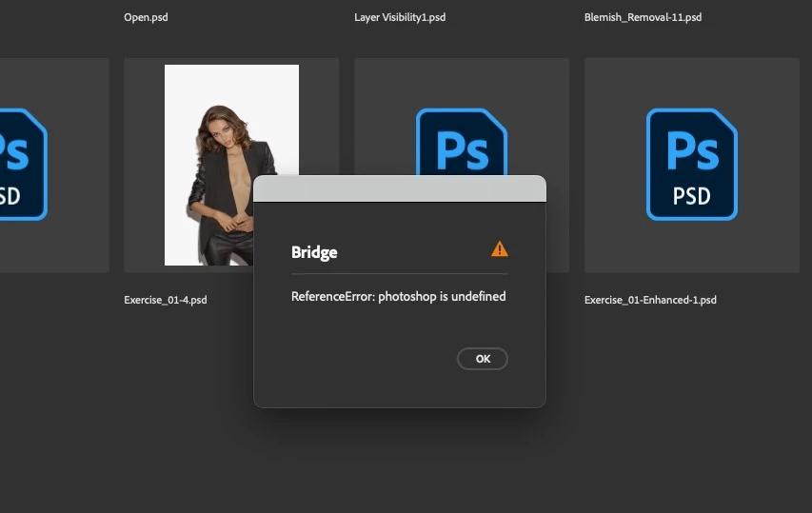Click the Blemish_Removal-11.psd file name

click(643, 17)
